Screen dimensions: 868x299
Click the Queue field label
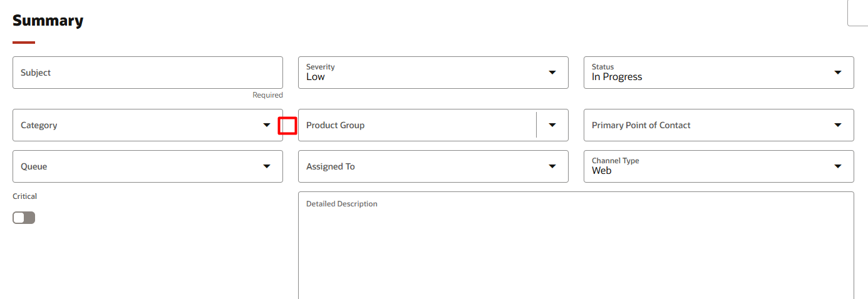tap(34, 166)
